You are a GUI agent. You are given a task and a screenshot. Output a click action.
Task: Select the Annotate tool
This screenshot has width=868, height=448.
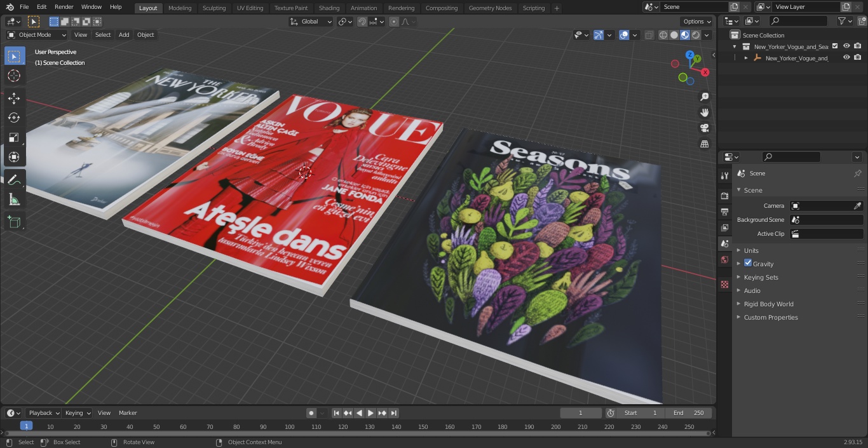pos(14,180)
